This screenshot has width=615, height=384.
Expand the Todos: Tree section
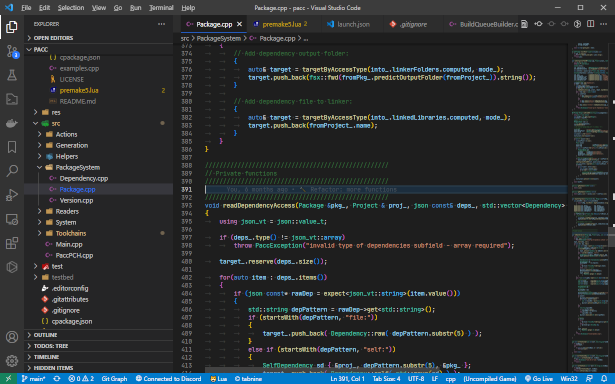pyautogui.click(x=98, y=346)
